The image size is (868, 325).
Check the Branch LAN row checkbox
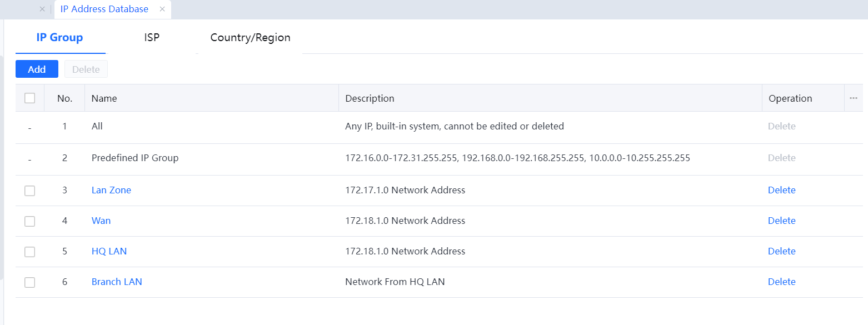tap(30, 282)
